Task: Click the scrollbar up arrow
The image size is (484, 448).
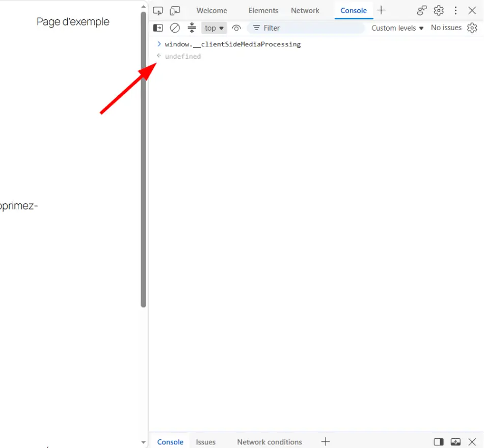Action: (x=143, y=7)
